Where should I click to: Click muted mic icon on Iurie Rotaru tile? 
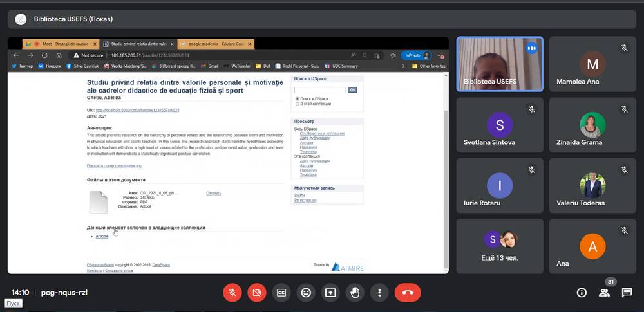[531, 170]
